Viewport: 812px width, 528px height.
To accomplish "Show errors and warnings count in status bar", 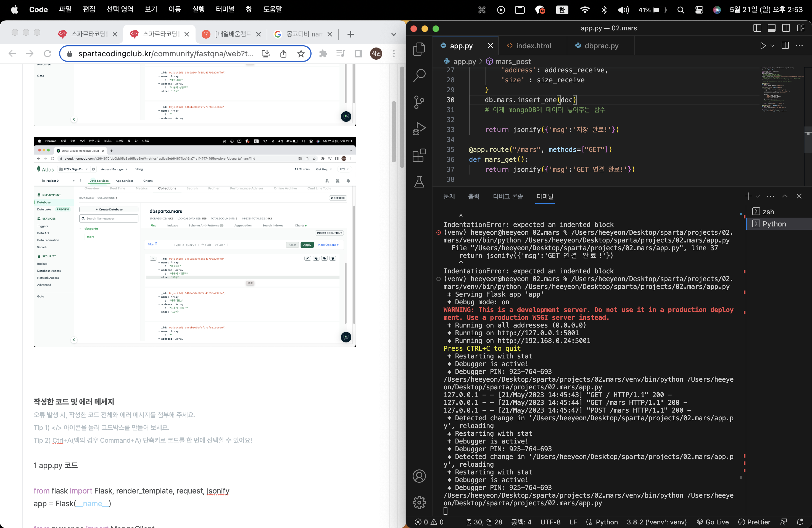I will coord(429,522).
